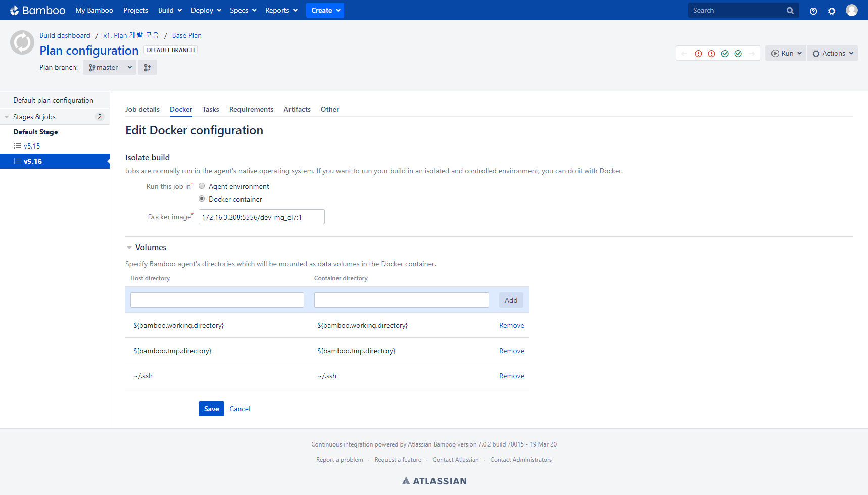Click the Contact Administrators footer link
This screenshot has width=868, height=495.
coord(521,460)
